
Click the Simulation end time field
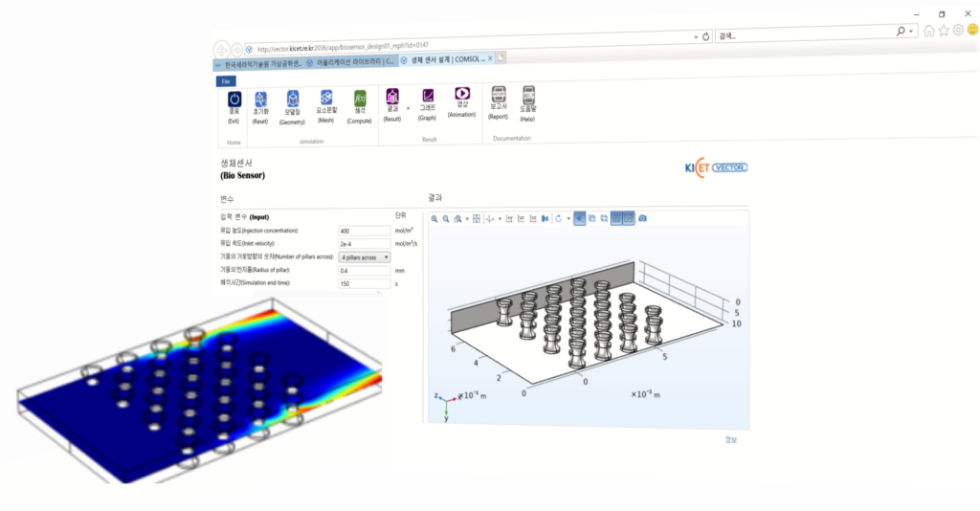(364, 284)
